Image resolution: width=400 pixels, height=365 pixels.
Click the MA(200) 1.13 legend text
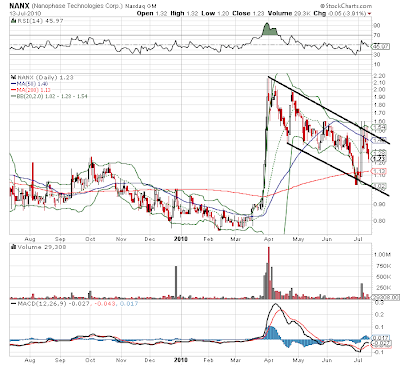tap(34, 90)
